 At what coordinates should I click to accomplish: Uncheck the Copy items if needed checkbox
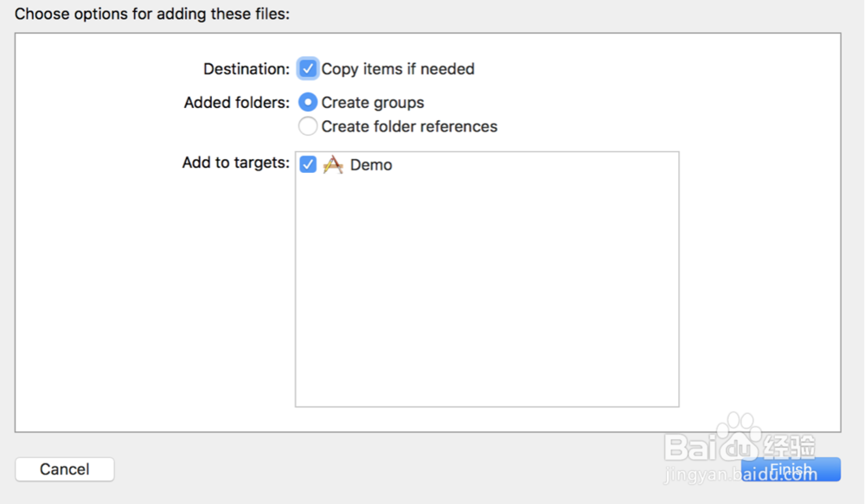308,68
